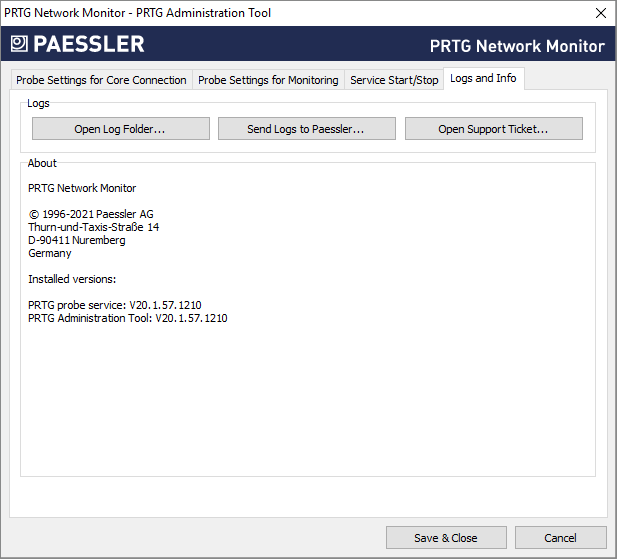617x559 pixels.
Task: Click the Installed versions label
Action: pos(72,279)
